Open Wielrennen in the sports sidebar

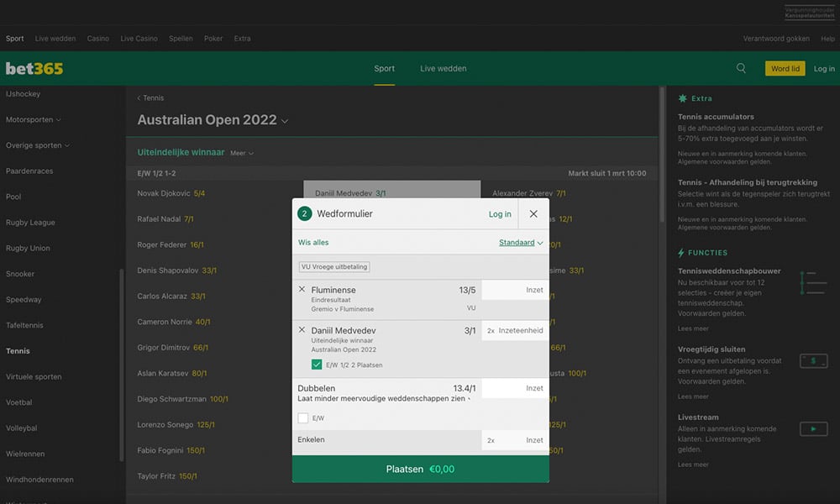pos(25,454)
